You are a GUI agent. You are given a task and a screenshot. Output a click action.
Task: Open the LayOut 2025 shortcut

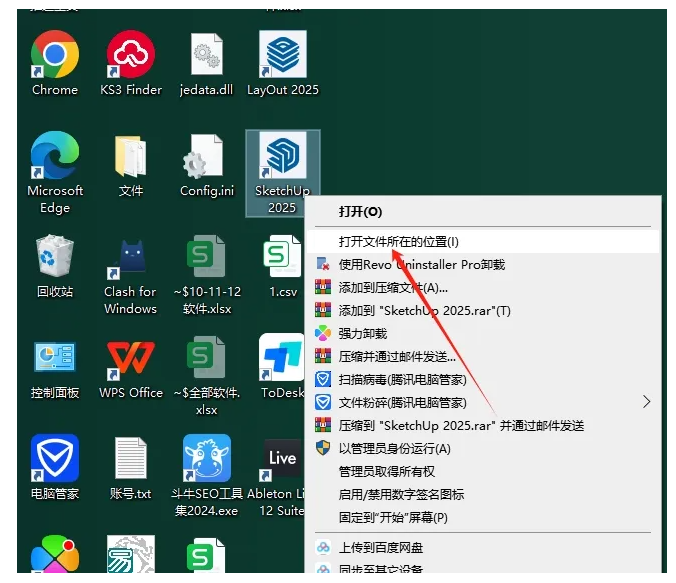pyautogui.click(x=283, y=63)
